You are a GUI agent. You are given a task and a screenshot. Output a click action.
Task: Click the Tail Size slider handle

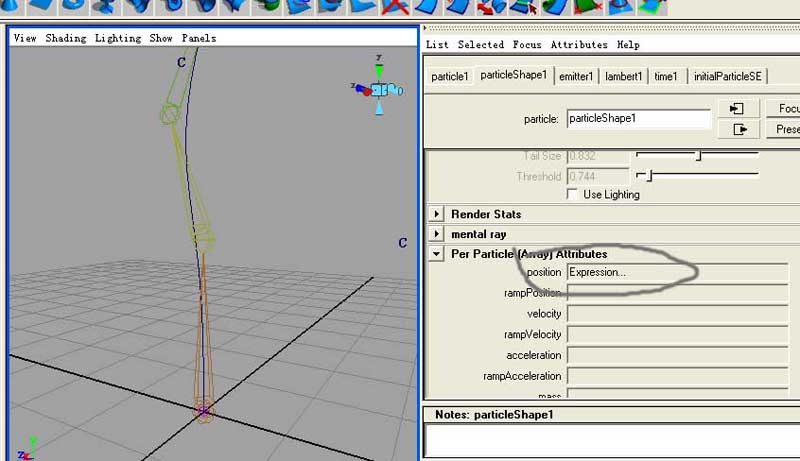tap(699, 156)
